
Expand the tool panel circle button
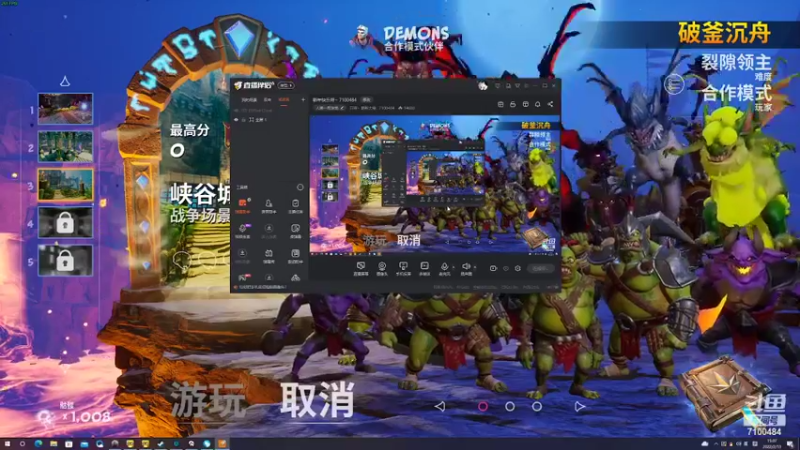pos(300,187)
